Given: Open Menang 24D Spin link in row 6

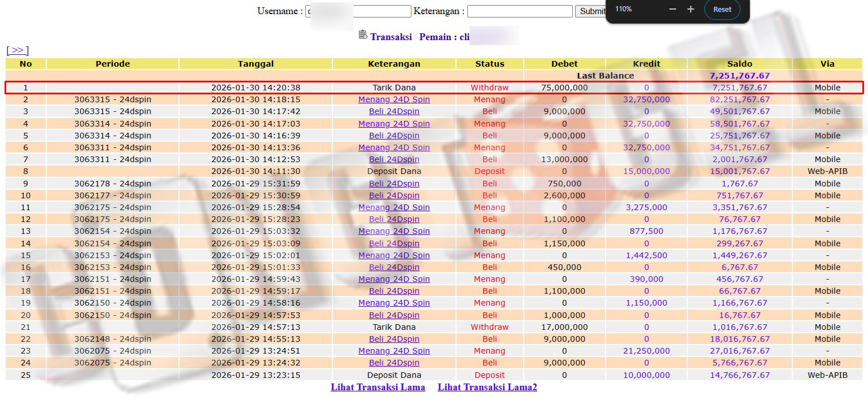Looking at the screenshot, I should point(394,147).
